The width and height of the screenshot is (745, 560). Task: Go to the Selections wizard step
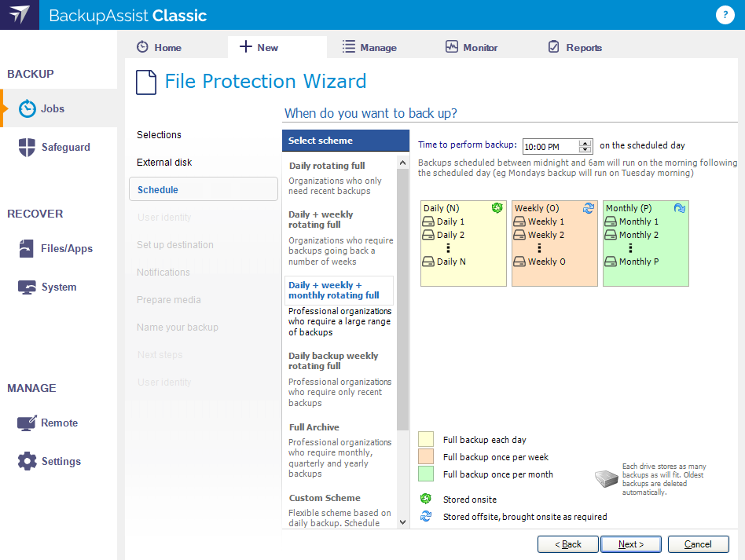(x=159, y=135)
